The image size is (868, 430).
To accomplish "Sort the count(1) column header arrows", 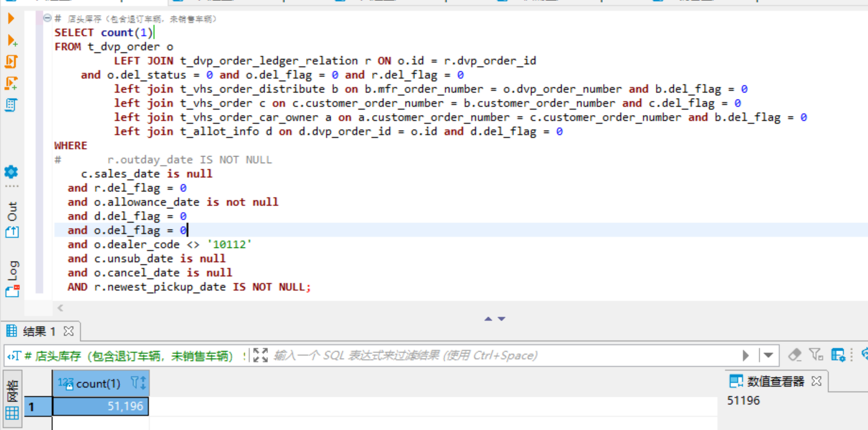I will (143, 383).
